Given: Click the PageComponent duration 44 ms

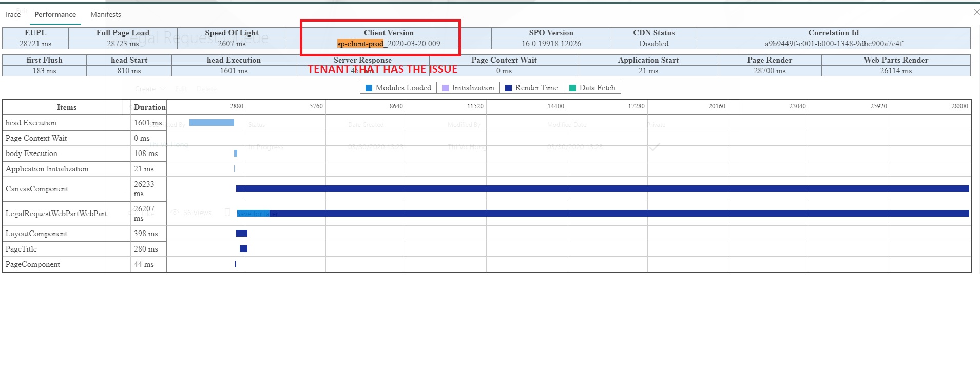Looking at the screenshot, I should coord(144,264).
